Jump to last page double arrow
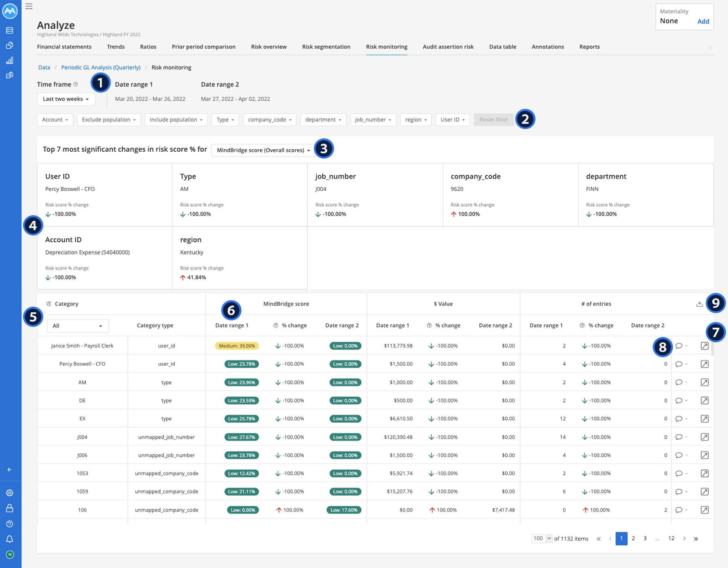The height and width of the screenshot is (568, 728). click(x=696, y=538)
